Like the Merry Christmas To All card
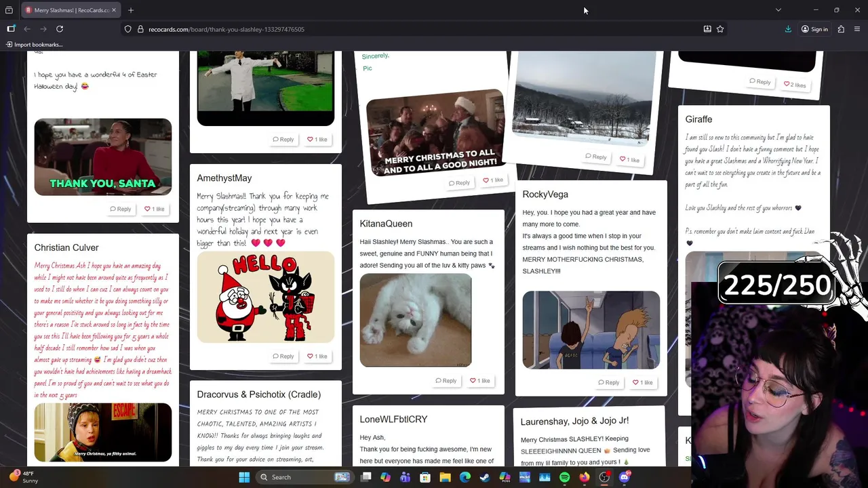 [x=493, y=180]
